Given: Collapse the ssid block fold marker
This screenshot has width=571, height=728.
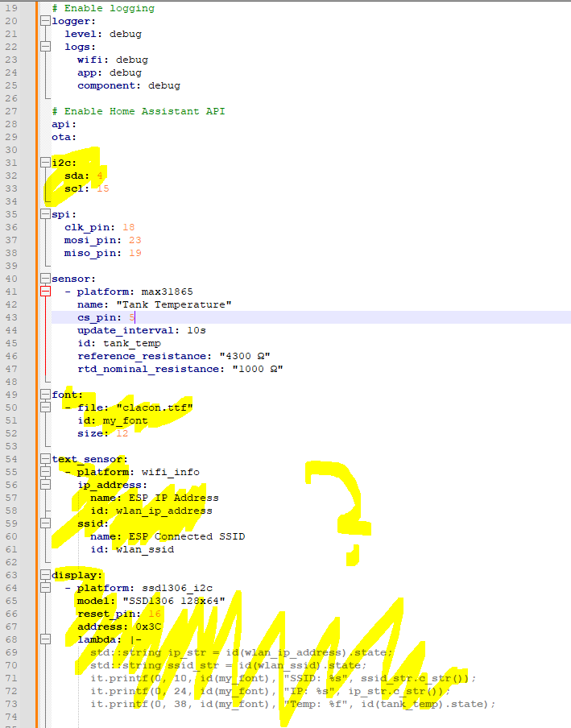Looking at the screenshot, I should (45, 523).
